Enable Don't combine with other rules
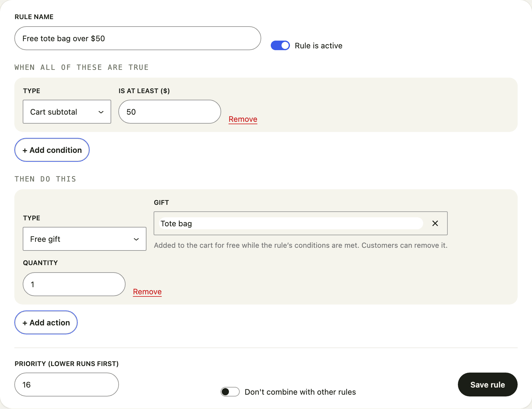 (x=230, y=392)
